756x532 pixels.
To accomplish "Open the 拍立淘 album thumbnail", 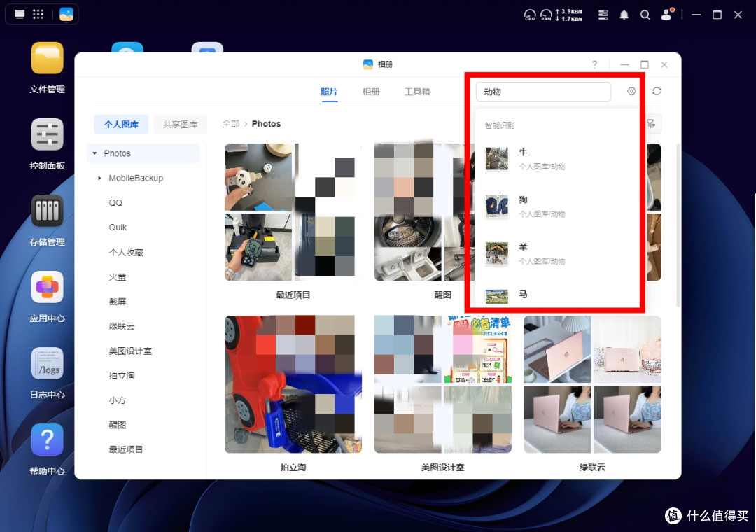I will coord(293,384).
